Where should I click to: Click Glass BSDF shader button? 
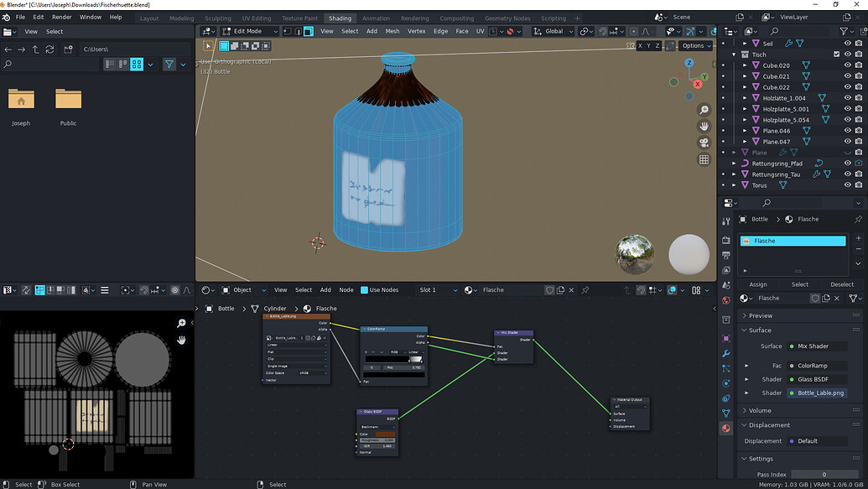click(817, 379)
